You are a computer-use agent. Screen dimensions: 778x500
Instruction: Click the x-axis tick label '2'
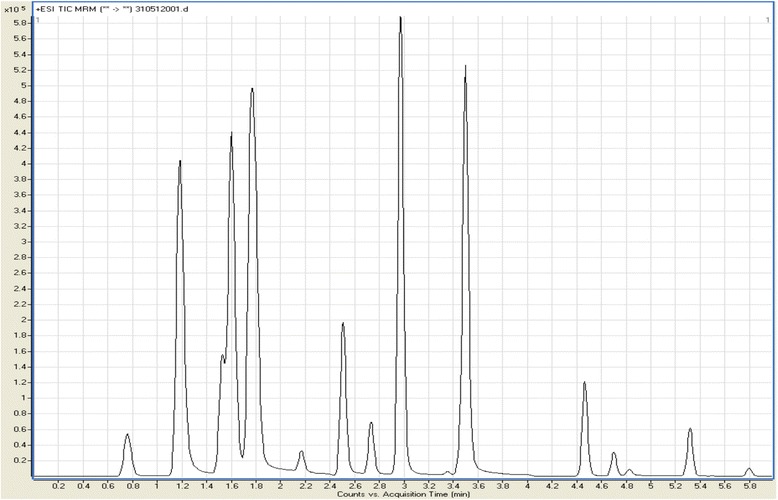point(281,486)
